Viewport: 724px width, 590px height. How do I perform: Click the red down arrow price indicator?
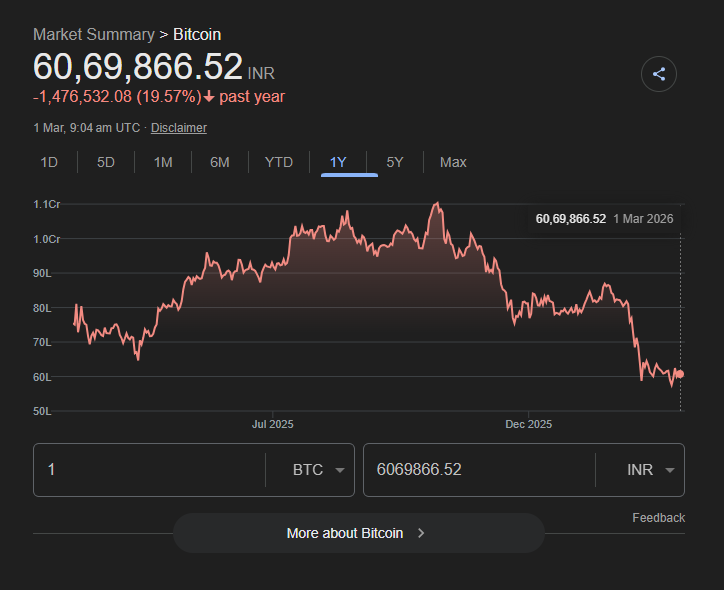(x=209, y=97)
